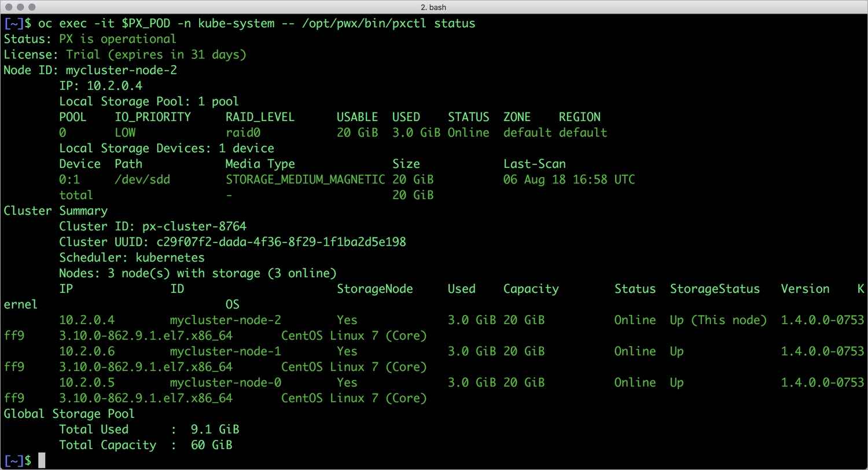
Task: Click the '06 Aug 18 16:58 UTC' timestamp
Action: coord(569,179)
